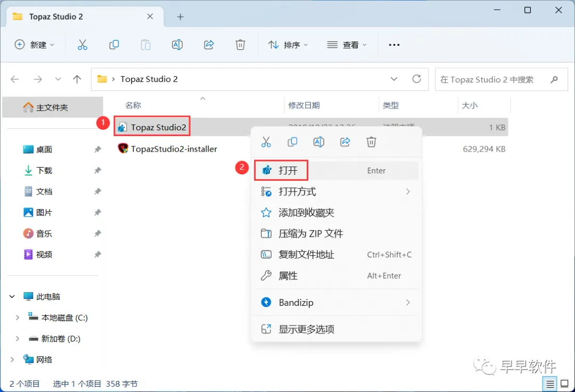Go back with the left arrow
The height and width of the screenshot is (392, 575).
coord(15,79)
